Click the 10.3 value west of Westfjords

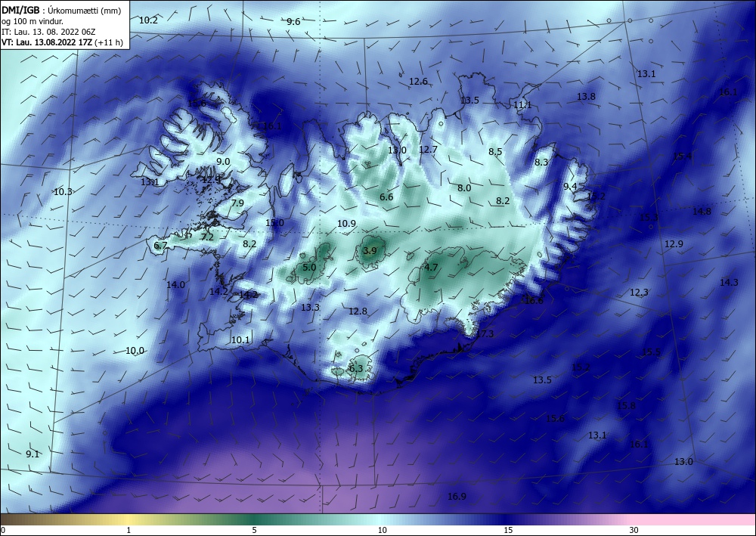(x=63, y=191)
